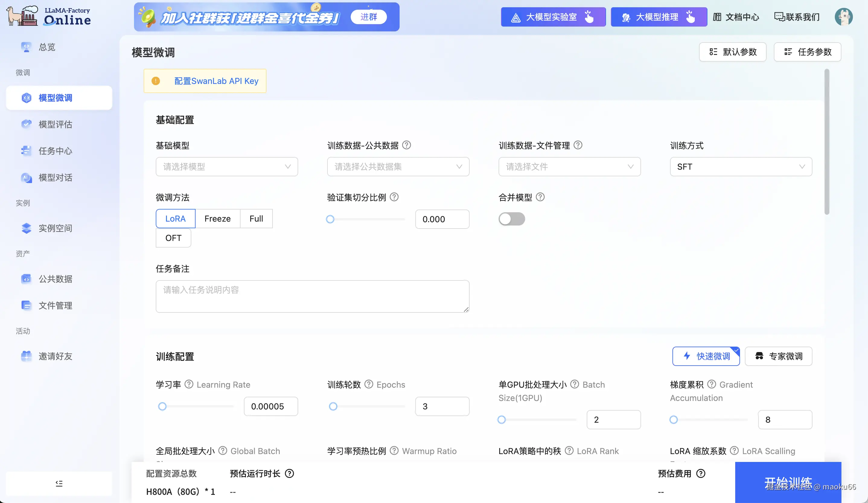Switch to 专家微调 mode
Viewport: 868px width, 503px height.
779,356
